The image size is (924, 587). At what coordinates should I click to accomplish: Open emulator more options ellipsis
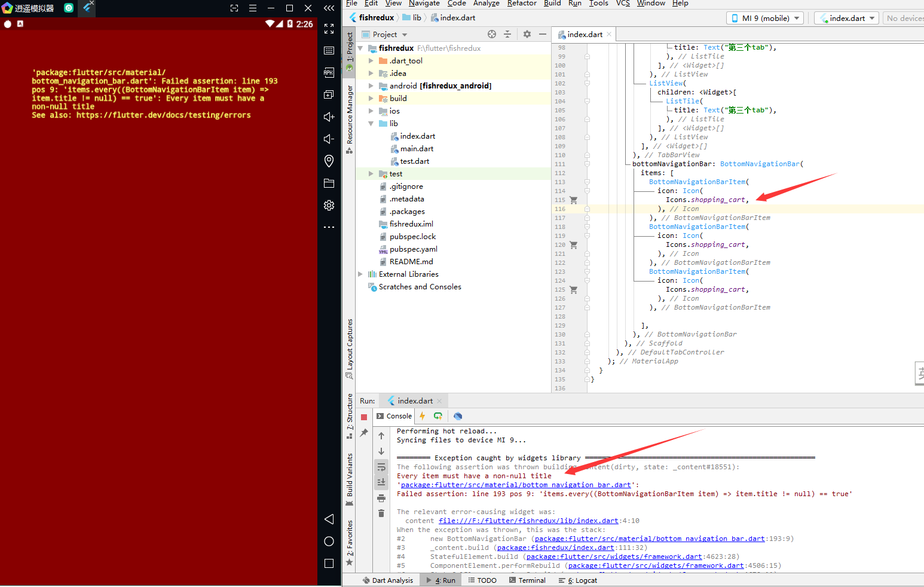pos(329,227)
